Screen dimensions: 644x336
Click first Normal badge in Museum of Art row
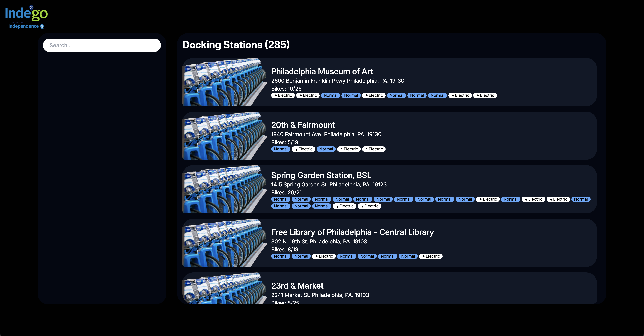[x=331, y=95]
